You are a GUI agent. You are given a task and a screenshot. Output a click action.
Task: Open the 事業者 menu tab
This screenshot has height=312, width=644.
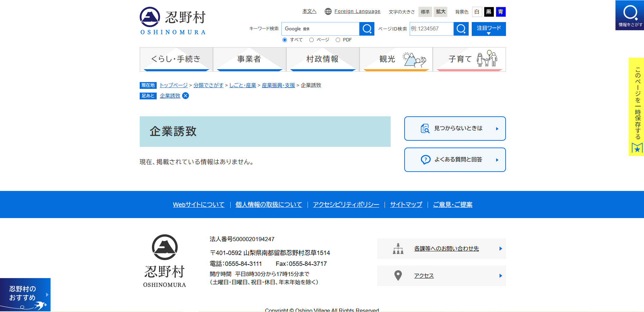pos(250,59)
